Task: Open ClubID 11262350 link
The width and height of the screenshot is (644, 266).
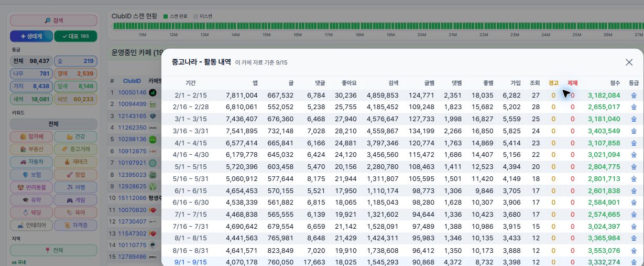Action: [x=132, y=127]
